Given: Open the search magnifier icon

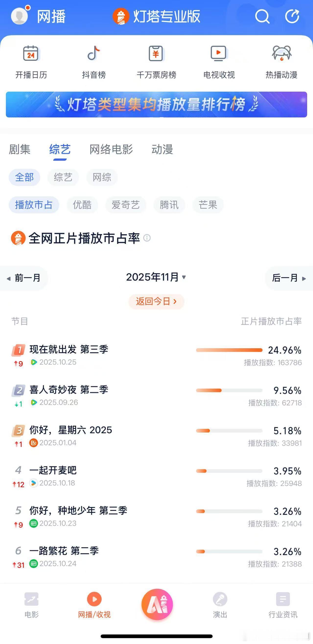Looking at the screenshot, I should point(262,16).
